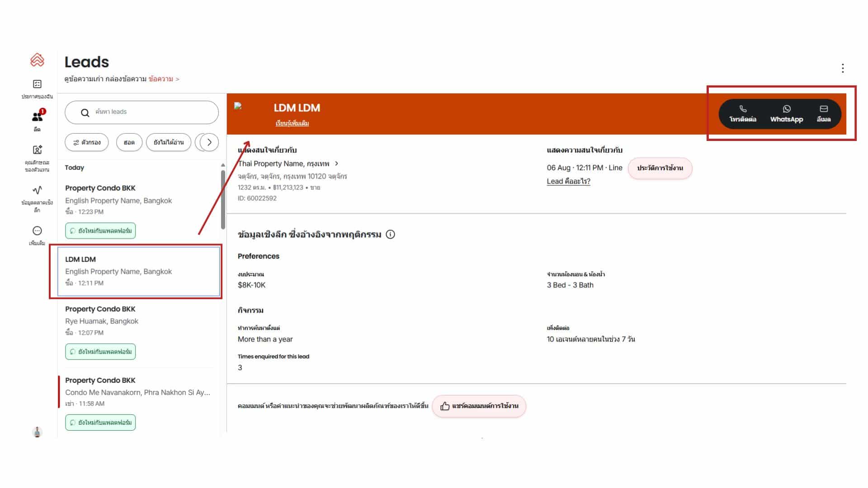868x488 pixels.
Task: Send an email to the lead
Action: (x=823, y=114)
